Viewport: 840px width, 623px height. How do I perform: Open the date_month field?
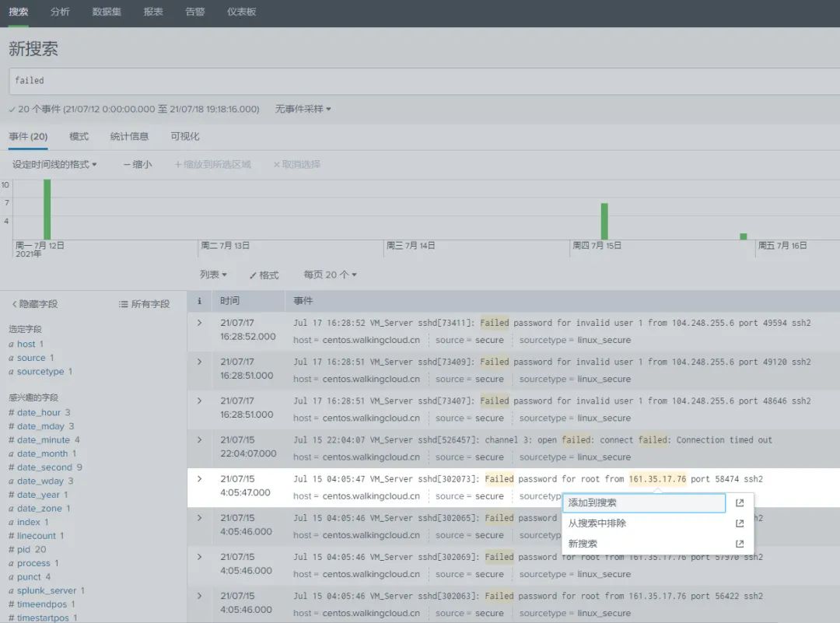[42, 453]
